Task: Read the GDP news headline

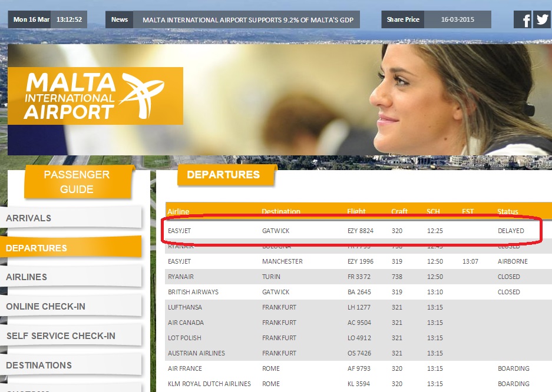Action: [248, 20]
